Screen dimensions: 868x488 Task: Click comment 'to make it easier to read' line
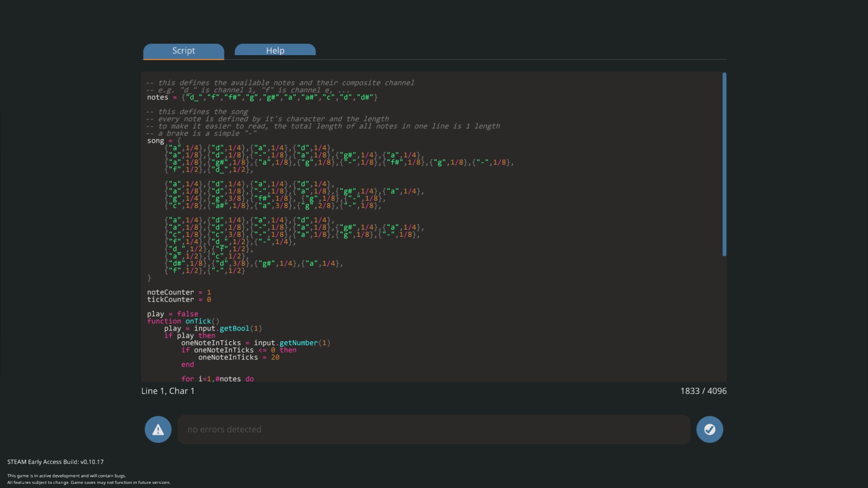click(323, 126)
